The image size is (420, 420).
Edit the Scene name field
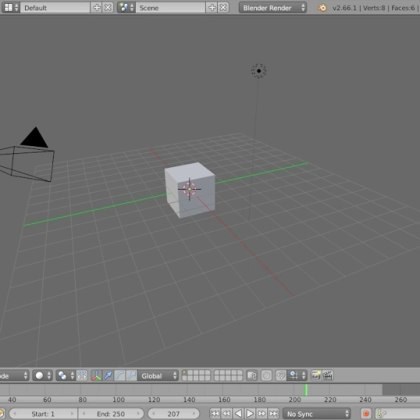[x=171, y=7]
